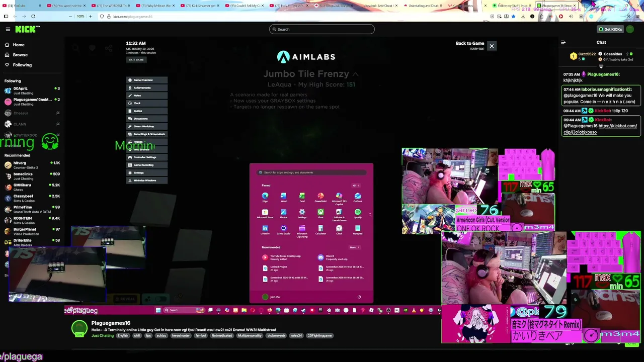
Task: Open Game Recording in overlay menu
Action: click(x=146, y=165)
